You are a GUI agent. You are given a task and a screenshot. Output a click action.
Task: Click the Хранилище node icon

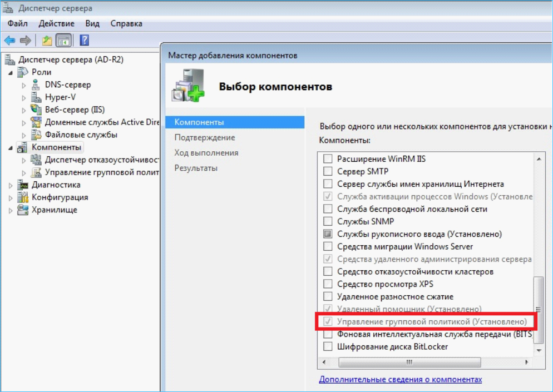[23, 210]
